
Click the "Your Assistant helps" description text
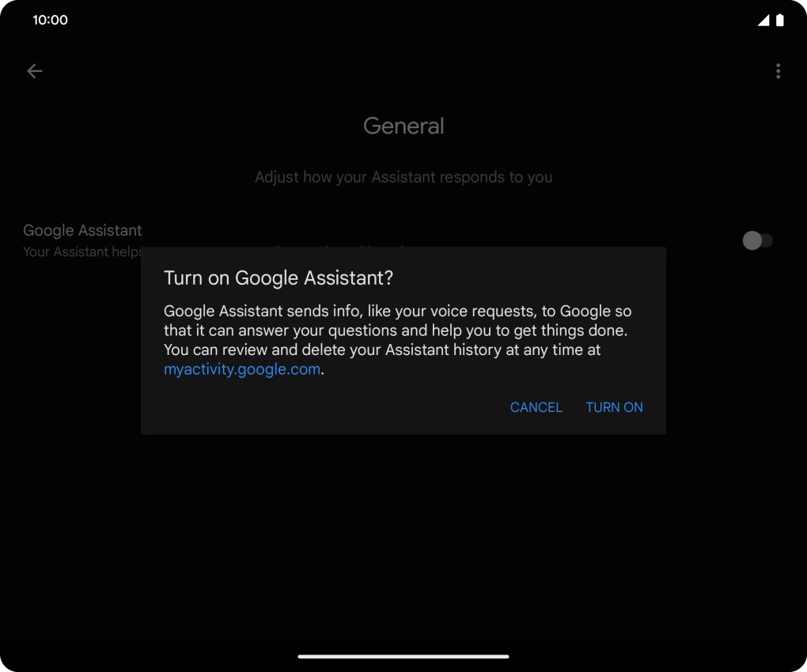click(x=82, y=252)
